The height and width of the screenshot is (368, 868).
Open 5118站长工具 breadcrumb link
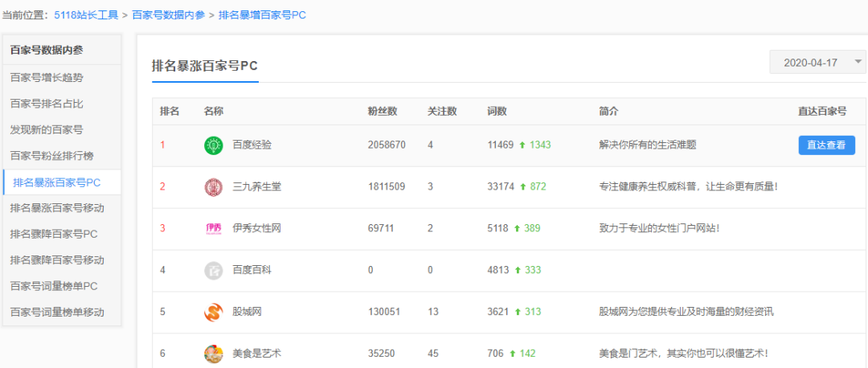click(x=86, y=15)
